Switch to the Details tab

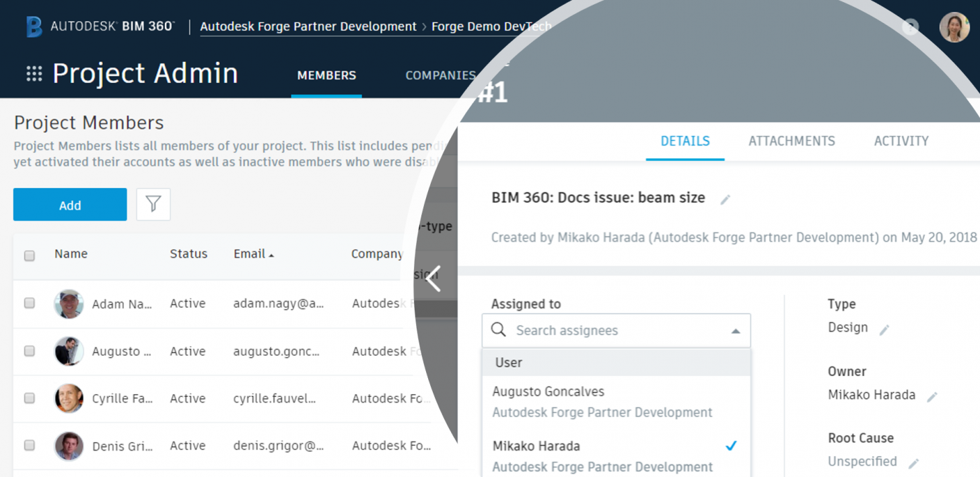coord(685,141)
